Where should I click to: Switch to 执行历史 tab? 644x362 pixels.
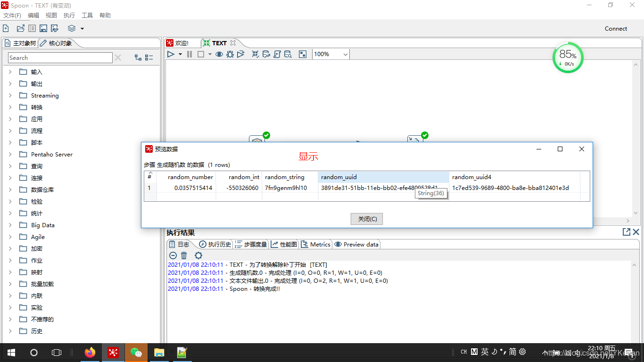(215, 244)
